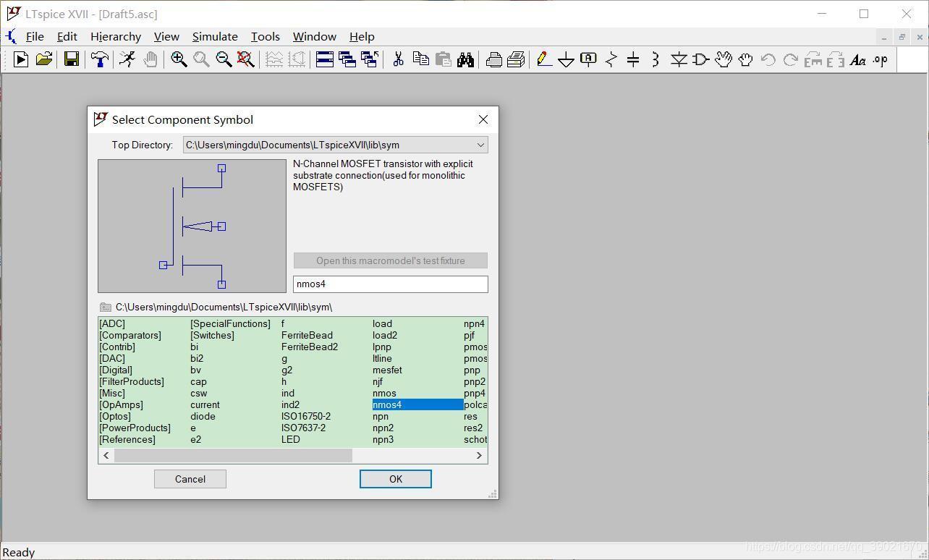Open the [ADC] folder entry
Viewport: 929px width, 560px height.
click(x=112, y=323)
